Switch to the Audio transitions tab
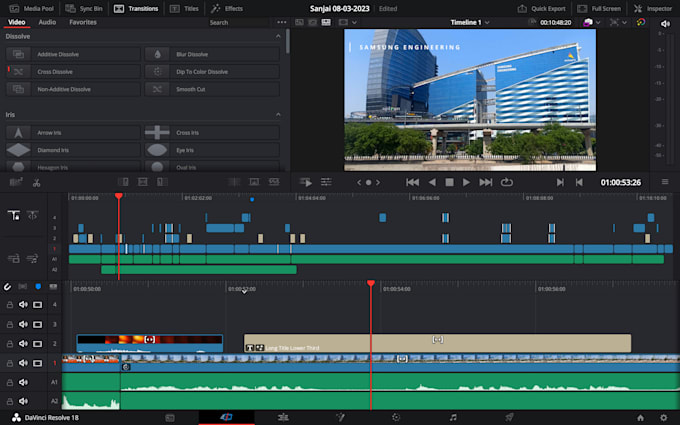This screenshot has height=425, width=680. tap(47, 22)
